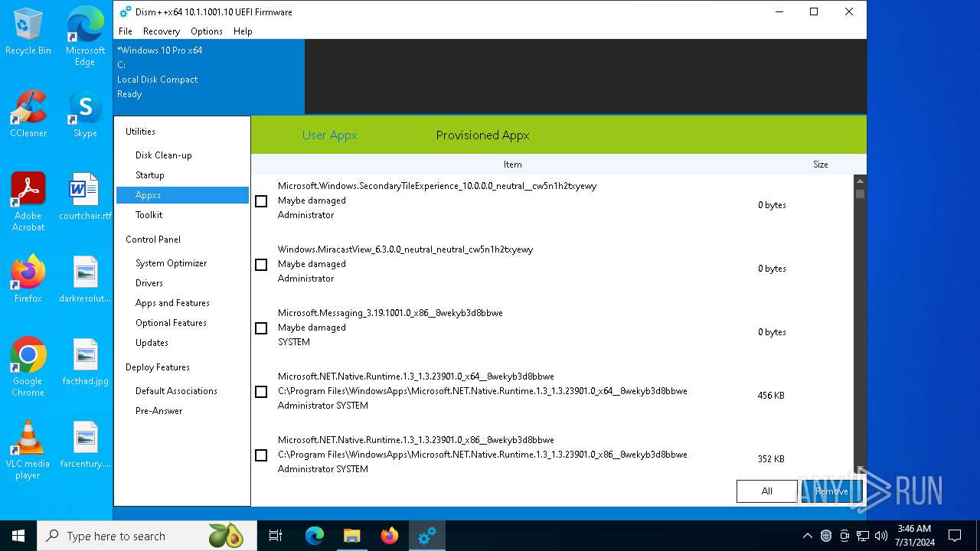Open CCleaner desktop shortcut
The image size is (980, 551).
tap(28, 114)
